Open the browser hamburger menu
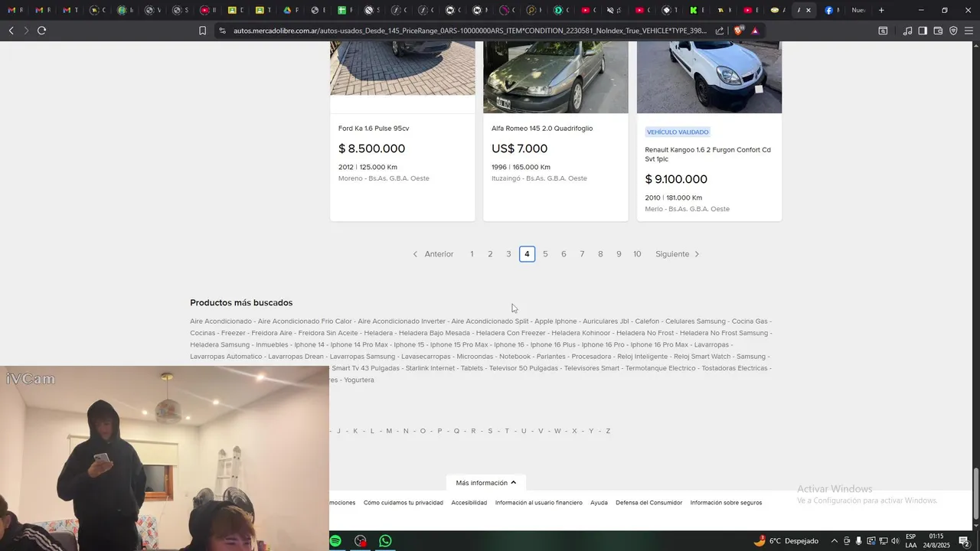This screenshot has width=980, height=551. (969, 31)
